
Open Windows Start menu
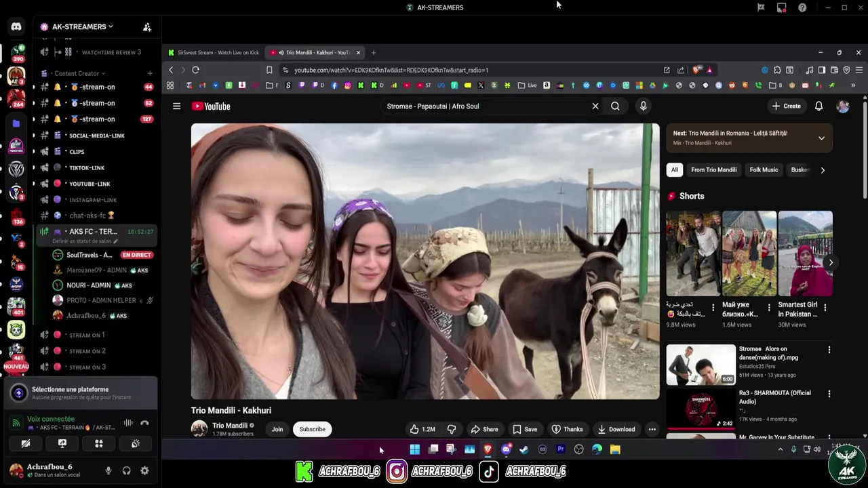(x=414, y=449)
